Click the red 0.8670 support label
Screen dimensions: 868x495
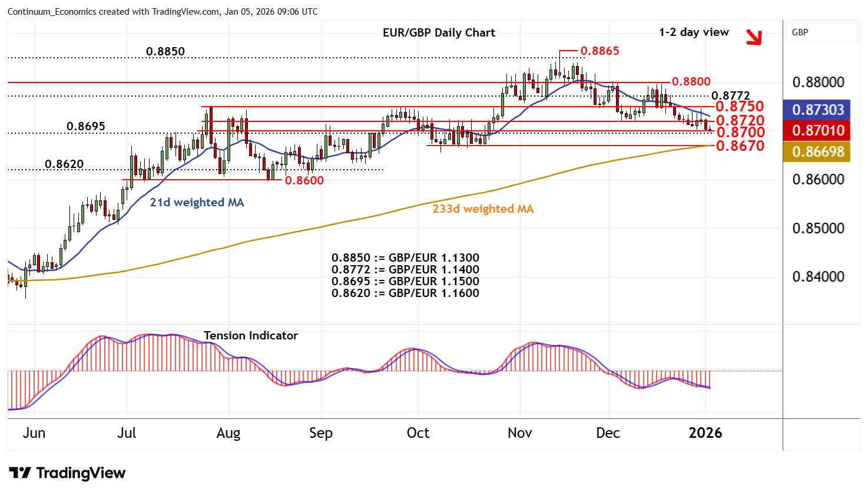click(740, 146)
